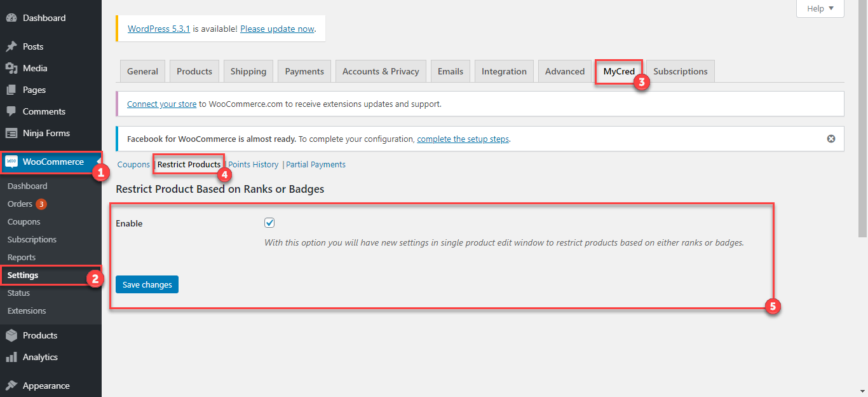Viewport: 868px width, 397px height.
Task: Click the Media label in the sidebar
Action: pyautogui.click(x=35, y=68)
